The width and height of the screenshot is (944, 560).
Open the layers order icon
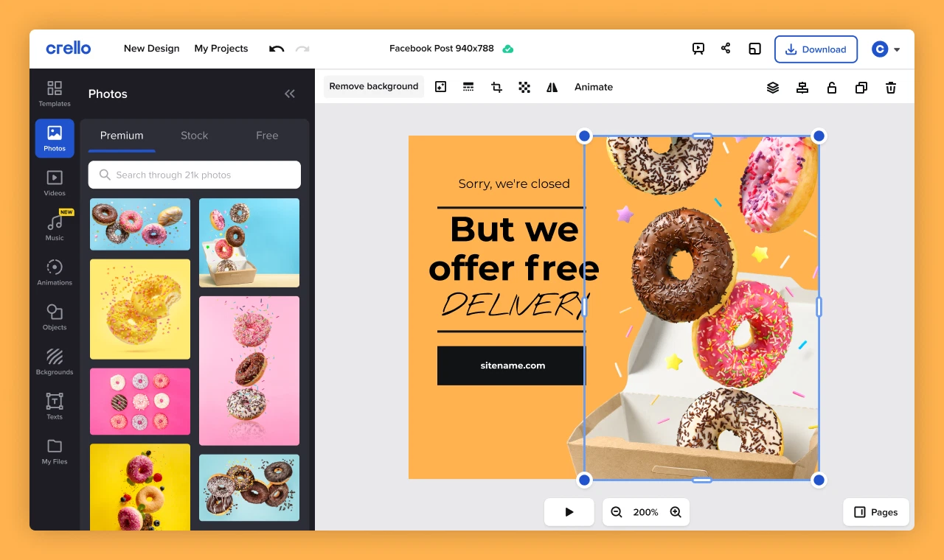(x=773, y=88)
